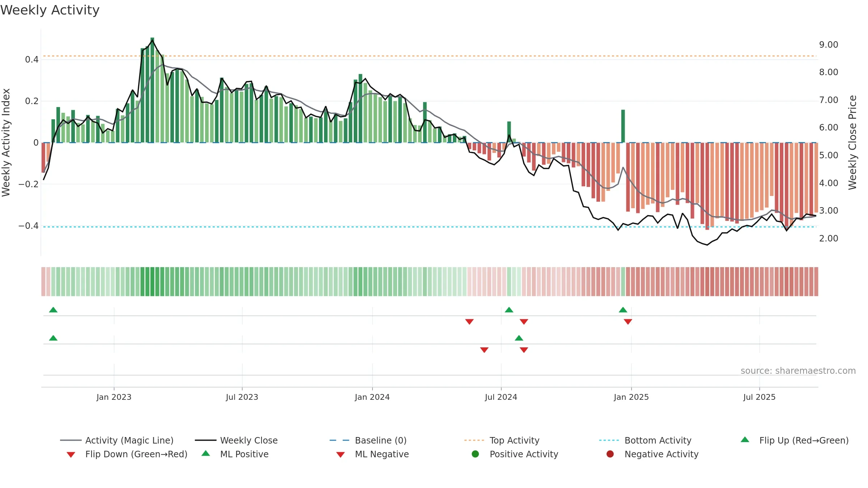Click the flip up marker in first row near Jul 2024

(x=509, y=310)
